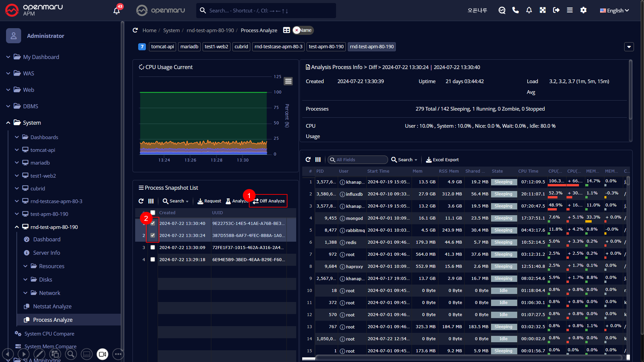The height and width of the screenshot is (362, 644).
Task: Refresh the Process Snapshot List
Action: [x=141, y=201]
